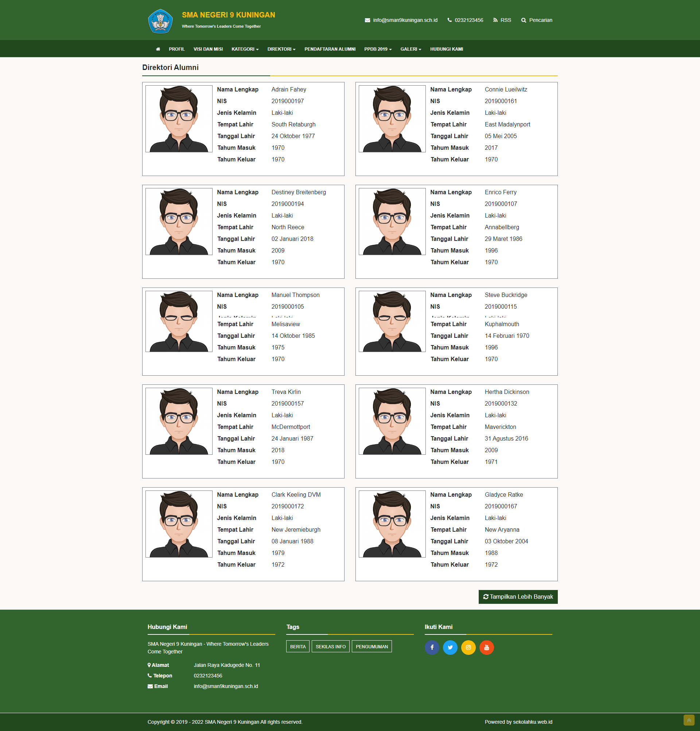
Task: Click footer email info@sman9kuningan.sch.id
Action: click(x=226, y=686)
